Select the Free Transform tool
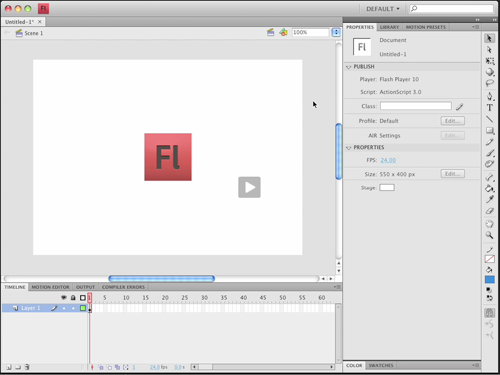 (490, 61)
